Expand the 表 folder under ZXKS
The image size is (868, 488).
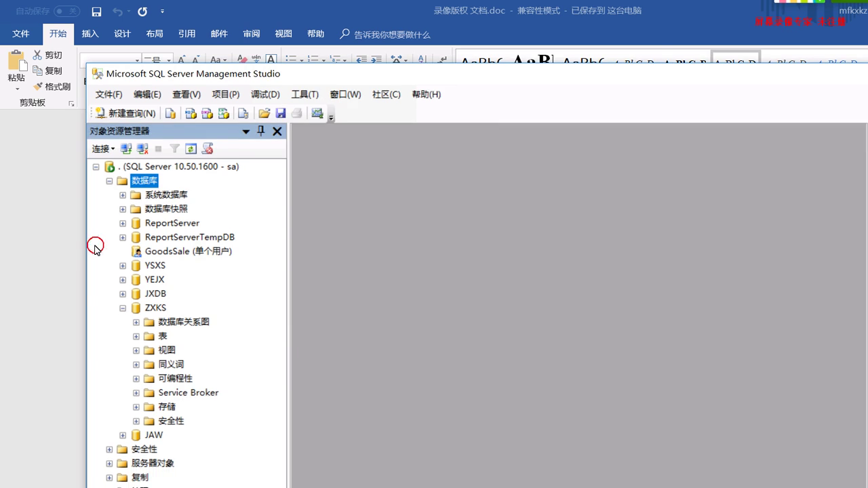pos(136,336)
